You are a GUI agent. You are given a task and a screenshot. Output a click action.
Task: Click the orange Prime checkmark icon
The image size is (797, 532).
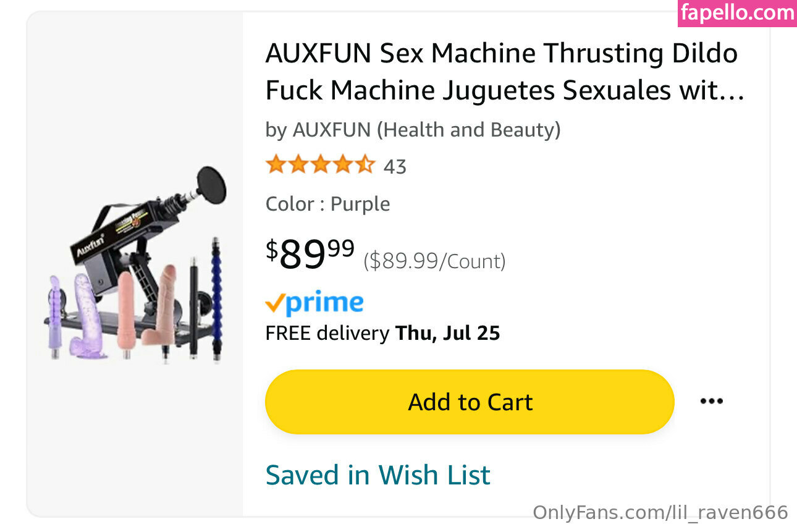(275, 303)
